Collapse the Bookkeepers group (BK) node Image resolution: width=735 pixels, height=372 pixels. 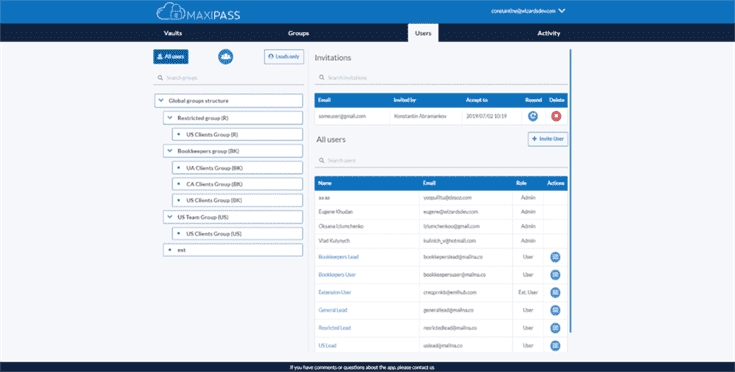click(170, 151)
